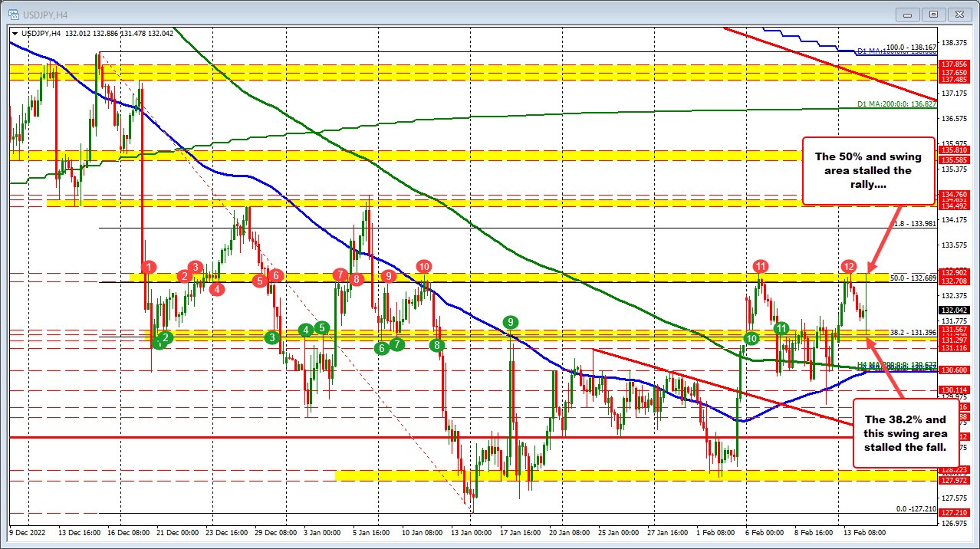Minimize the USDJPY,H4 chart window

point(909,14)
